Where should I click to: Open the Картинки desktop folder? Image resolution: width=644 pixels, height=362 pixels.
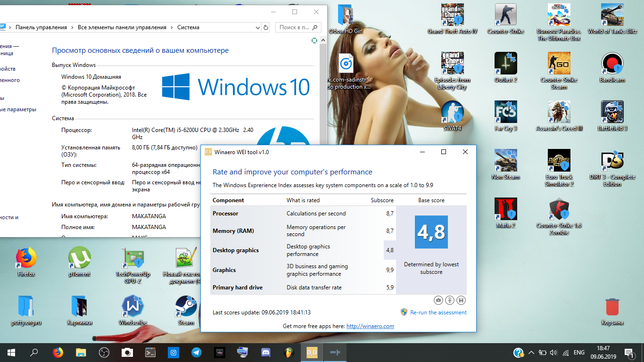pyautogui.click(x=80, y=310)
